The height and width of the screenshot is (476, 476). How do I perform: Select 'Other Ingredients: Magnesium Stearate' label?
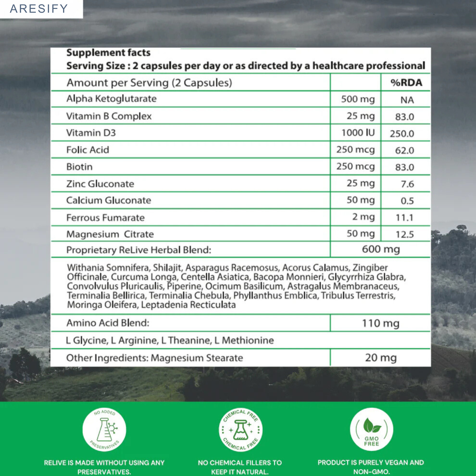coord(155,358)
